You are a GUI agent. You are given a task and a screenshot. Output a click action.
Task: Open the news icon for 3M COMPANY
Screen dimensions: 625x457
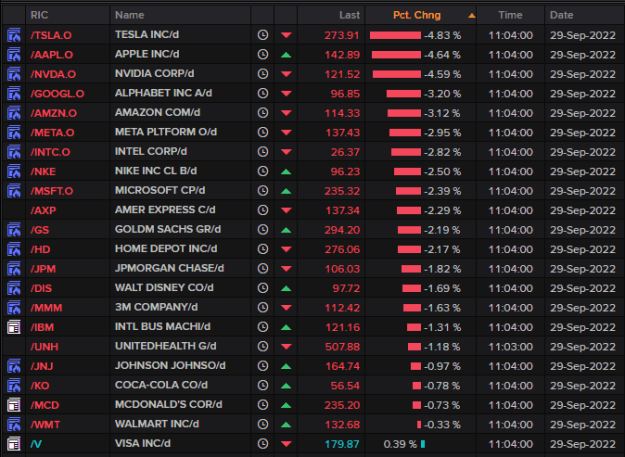14,308
